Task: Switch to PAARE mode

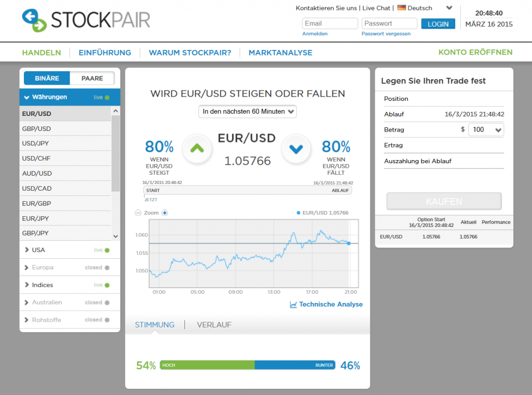Action: point(92,78)
